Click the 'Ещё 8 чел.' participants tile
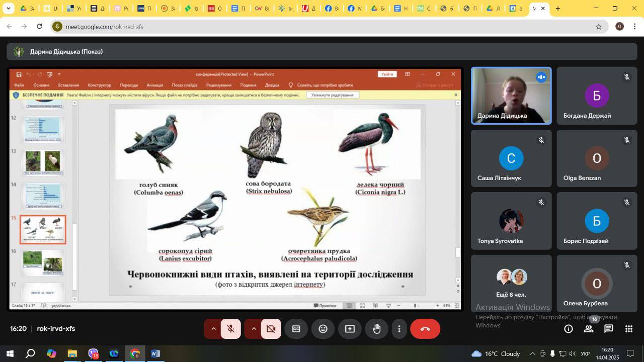Image resolution: width=644 pixels, height=362 pixels. 511,283
